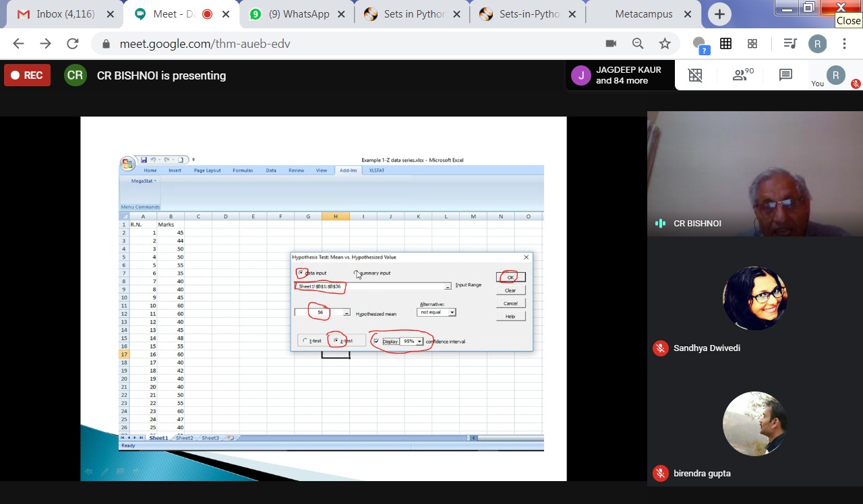Select the z-test radio button
863x504 pixels.
(x=336, y=341)
